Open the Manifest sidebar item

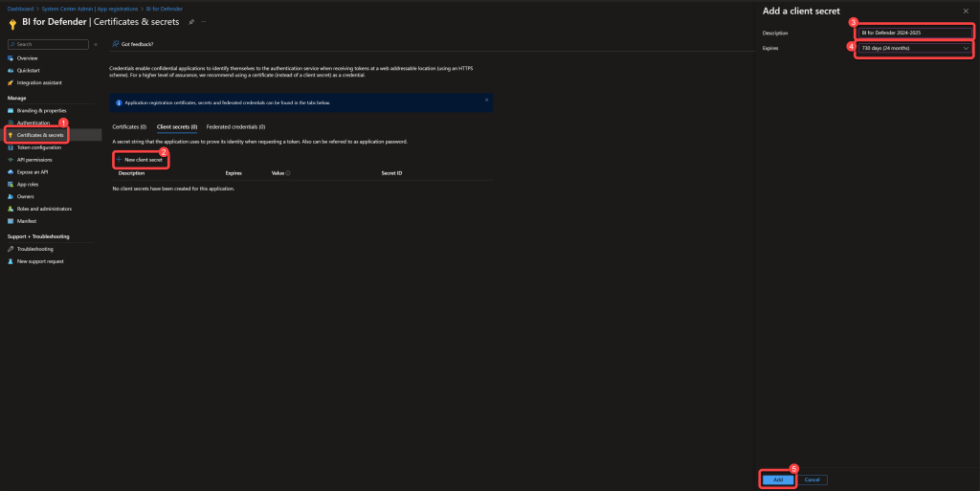[x=28, y=220]
